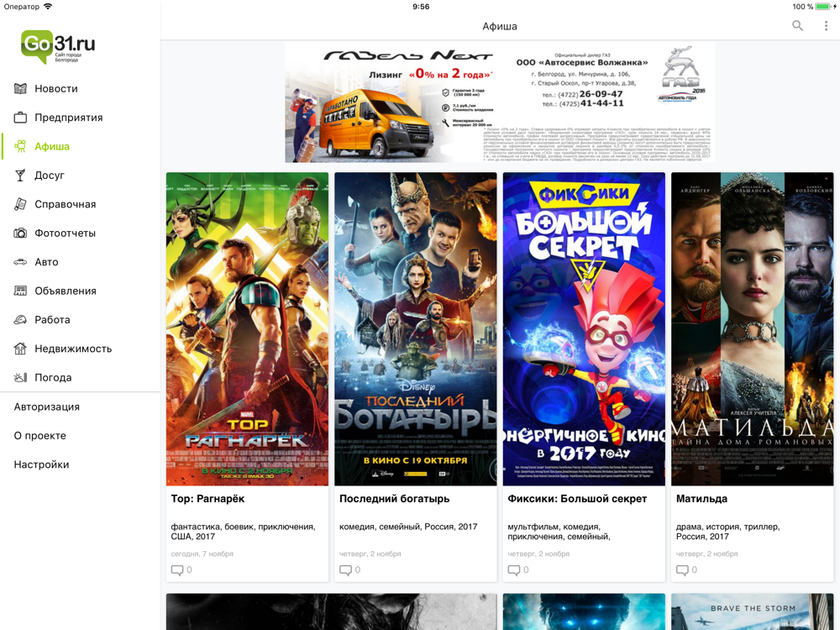Click the board icon beside Объявления
This screenshot has width=840, height=630.
(20, 291)
